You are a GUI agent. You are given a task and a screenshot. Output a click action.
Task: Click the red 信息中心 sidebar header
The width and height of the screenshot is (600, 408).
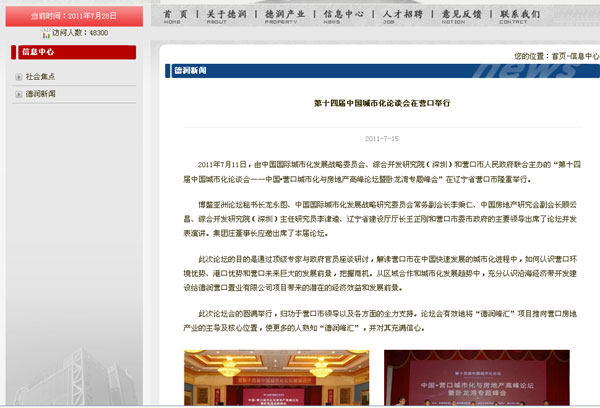(x=76, y=51)
